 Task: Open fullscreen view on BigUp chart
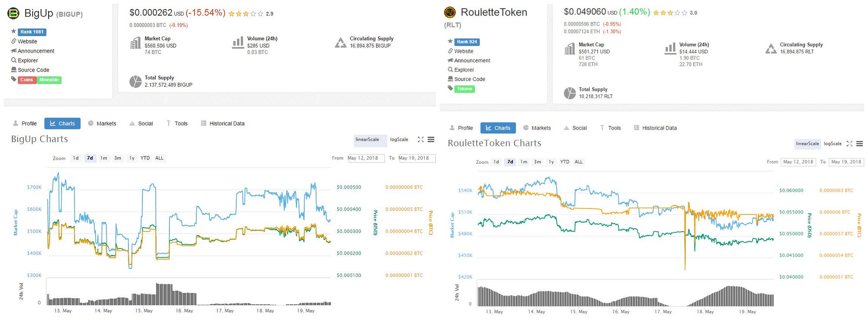click(421, 139)
